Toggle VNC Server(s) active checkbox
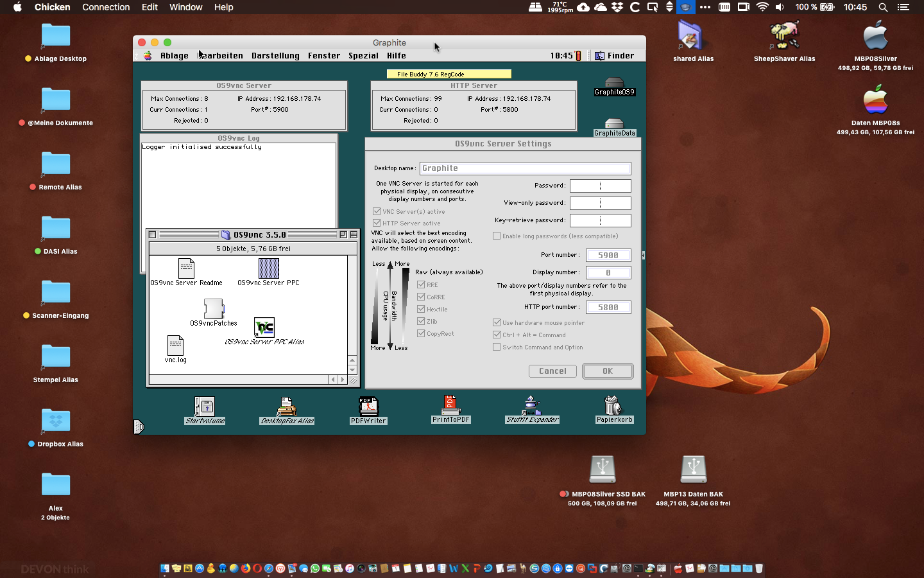 click(377, 211)
